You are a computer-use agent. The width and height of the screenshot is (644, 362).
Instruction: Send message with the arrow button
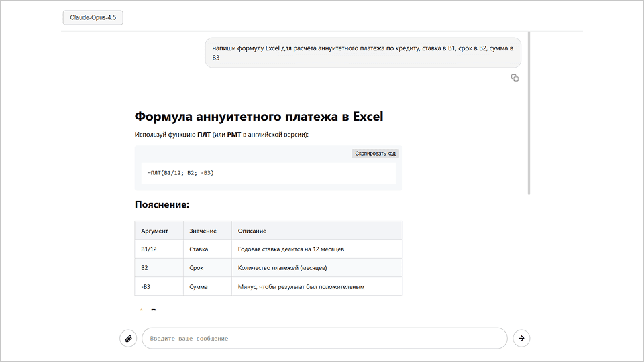521,338
